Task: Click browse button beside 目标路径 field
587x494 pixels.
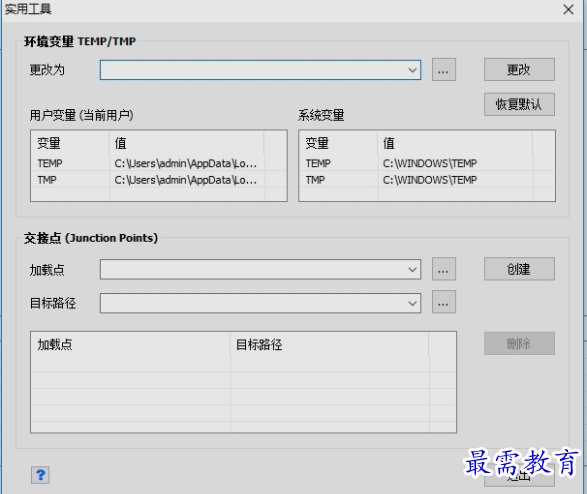Action: tap(444, 302)
